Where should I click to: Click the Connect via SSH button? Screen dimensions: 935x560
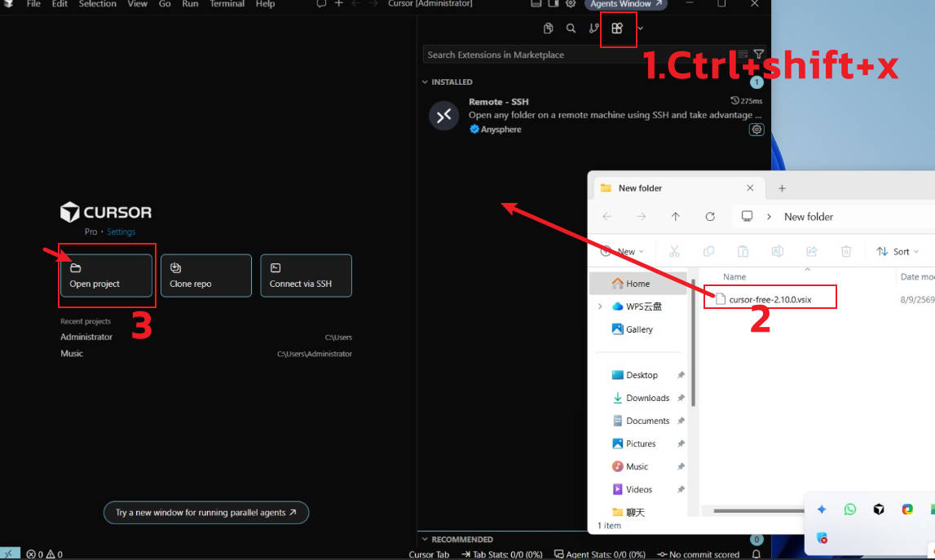tap(306, 276)
